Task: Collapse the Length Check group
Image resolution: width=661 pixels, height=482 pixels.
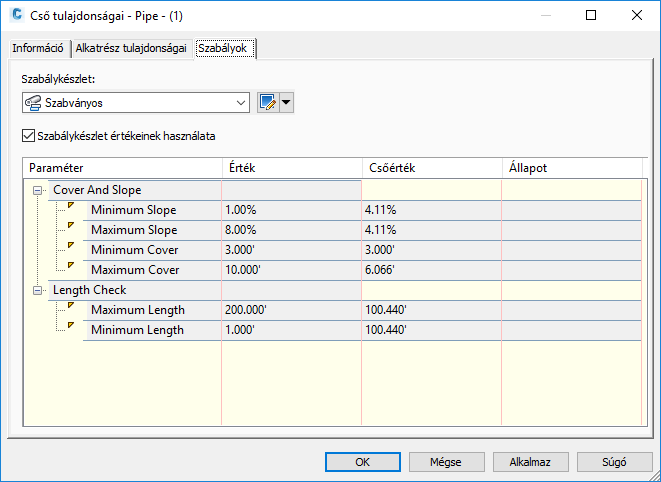Action: [38, 290]
